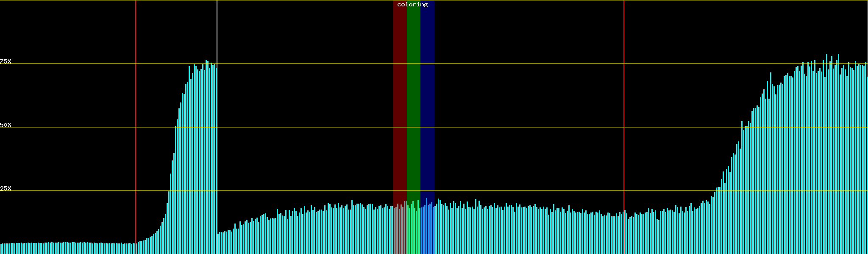Click the 75% axis label

(x=6, y=61)
